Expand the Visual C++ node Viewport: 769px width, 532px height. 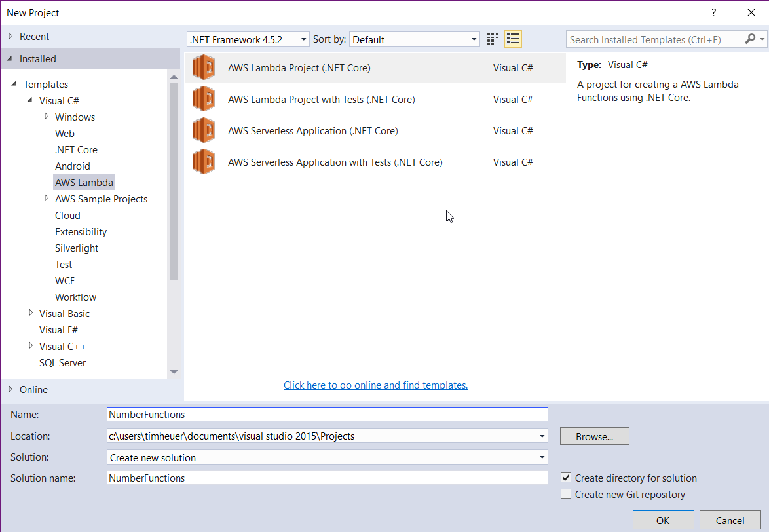click(x=30, y=346)
